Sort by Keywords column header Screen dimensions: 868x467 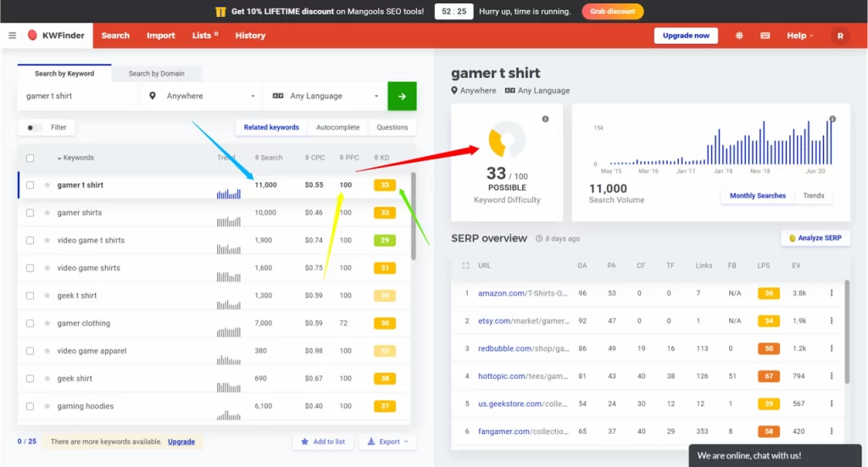tap(75, 158)
